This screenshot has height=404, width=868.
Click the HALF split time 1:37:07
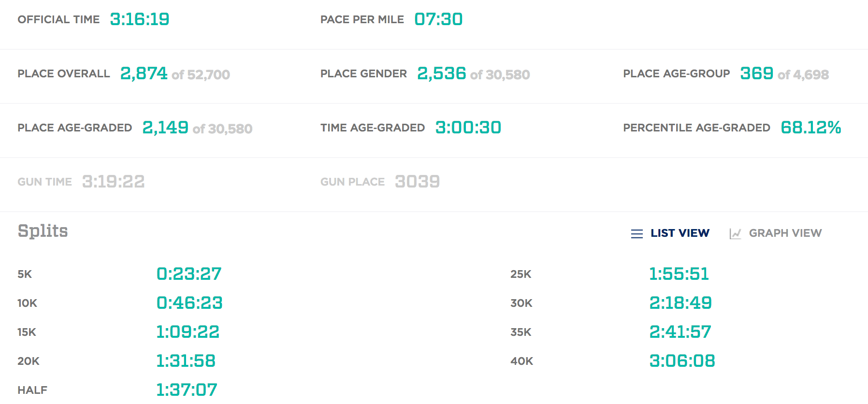[x=187, y=390]
